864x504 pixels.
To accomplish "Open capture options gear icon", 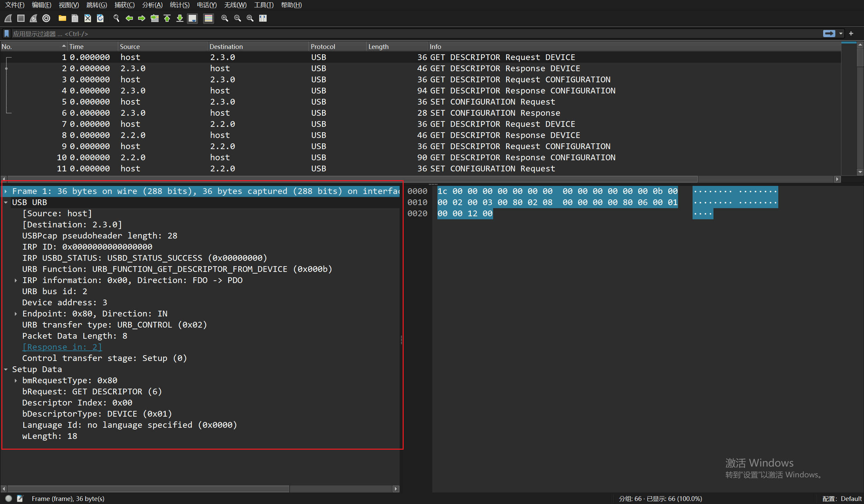I will click(46, 18).
